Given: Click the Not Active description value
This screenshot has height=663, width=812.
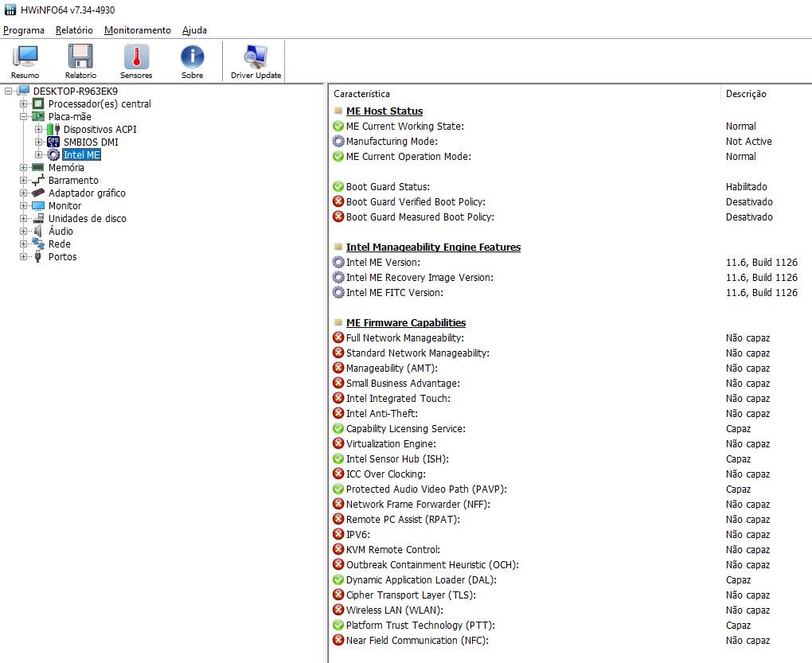Looking at the screenshot, I should tap(748, 142).
